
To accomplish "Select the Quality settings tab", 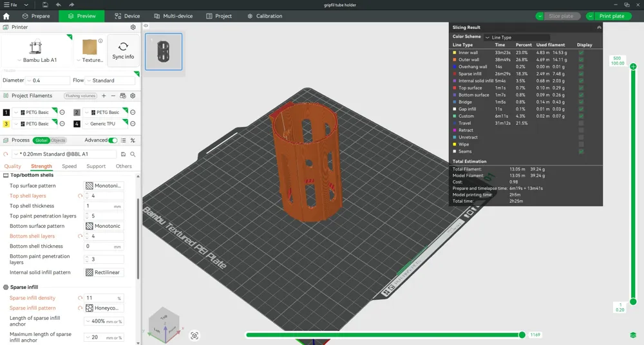I will [x=12, y=166].
